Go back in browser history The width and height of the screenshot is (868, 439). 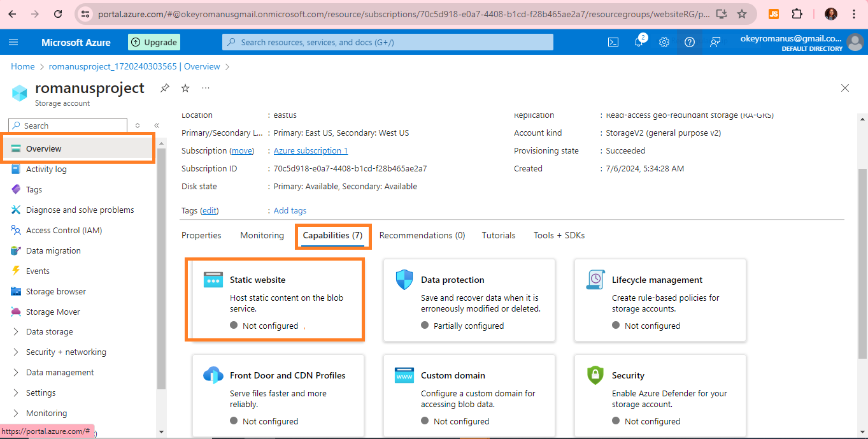(x=12, y=13)
